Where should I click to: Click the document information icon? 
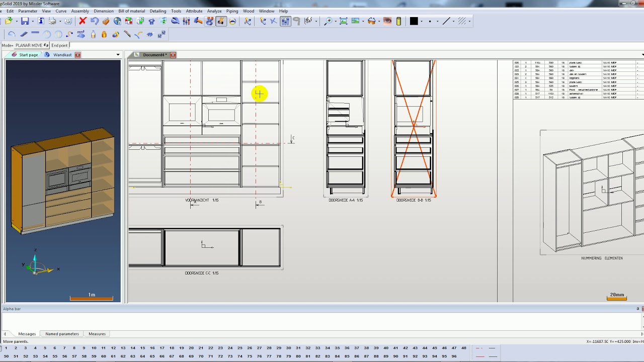[x=41, y=21]
